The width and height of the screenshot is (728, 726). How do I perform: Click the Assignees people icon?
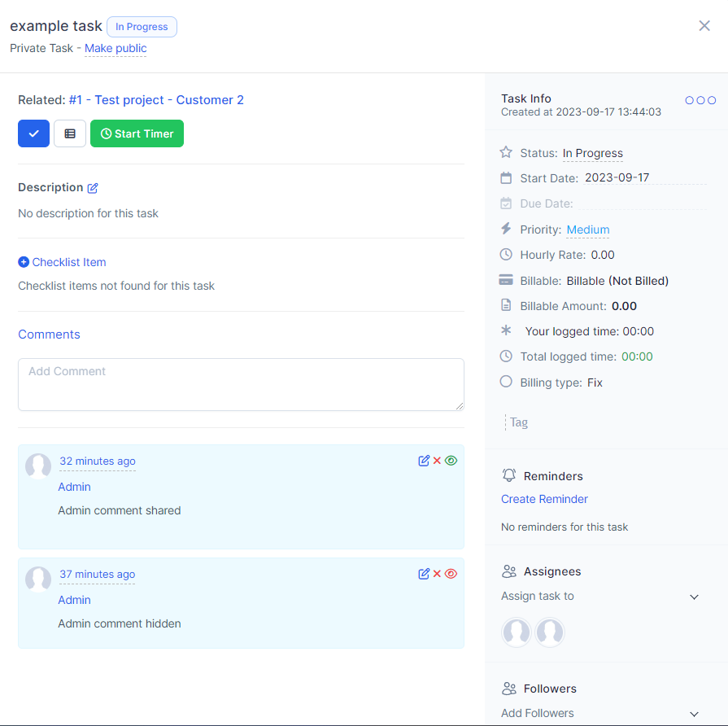(508, 571)
